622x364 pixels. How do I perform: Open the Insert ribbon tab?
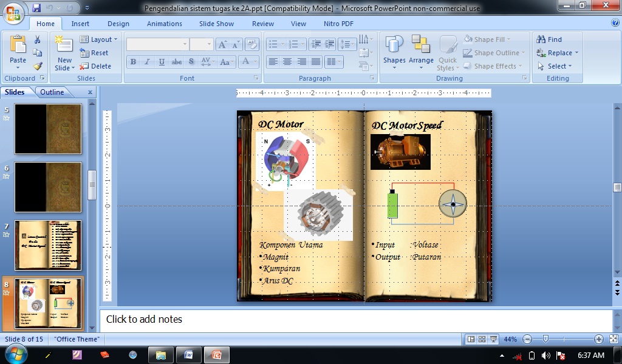point(80,24)
